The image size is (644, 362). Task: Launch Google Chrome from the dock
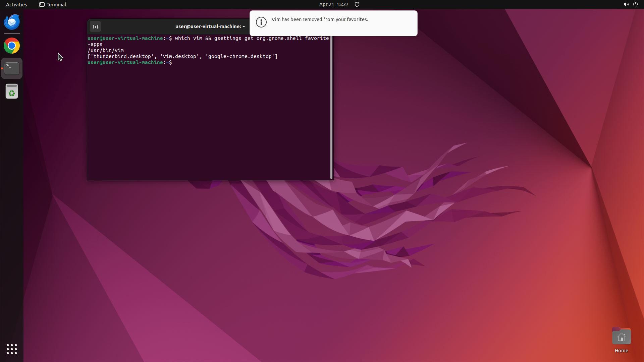pyautogui.click(x=12, y=46)
